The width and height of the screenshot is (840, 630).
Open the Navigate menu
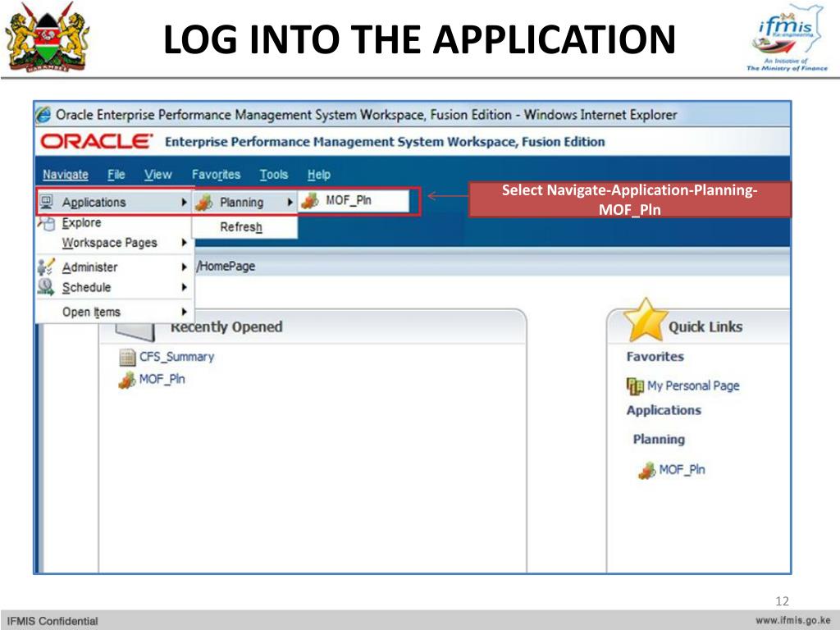click(66, 175)
